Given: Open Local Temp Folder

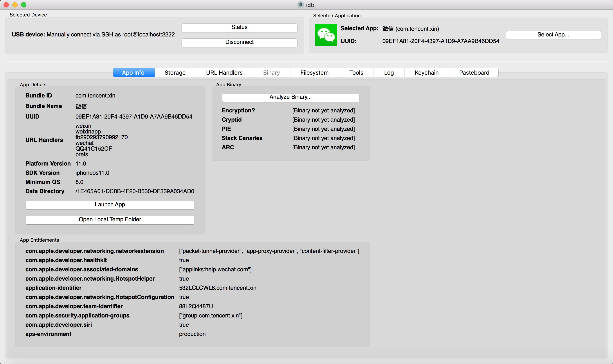Looking at the screenshot, I should click(110, 220).
